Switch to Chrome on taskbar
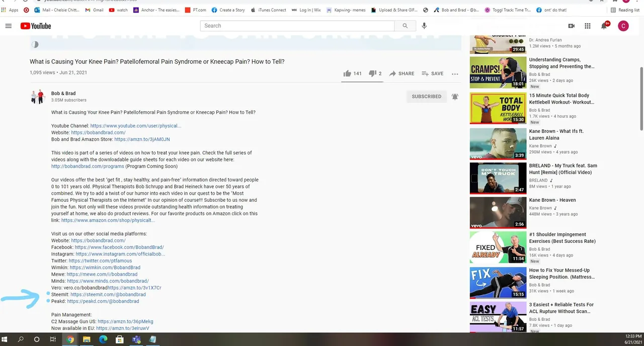Image resolution: width=644 pixels, height=346 pixels. click(70, 339)
